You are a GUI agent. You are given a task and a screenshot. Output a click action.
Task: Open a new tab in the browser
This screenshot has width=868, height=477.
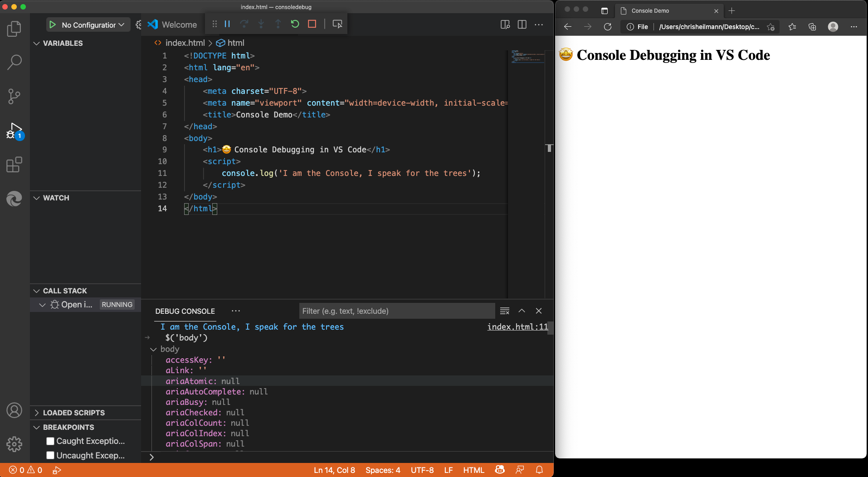tap(731, 11)
